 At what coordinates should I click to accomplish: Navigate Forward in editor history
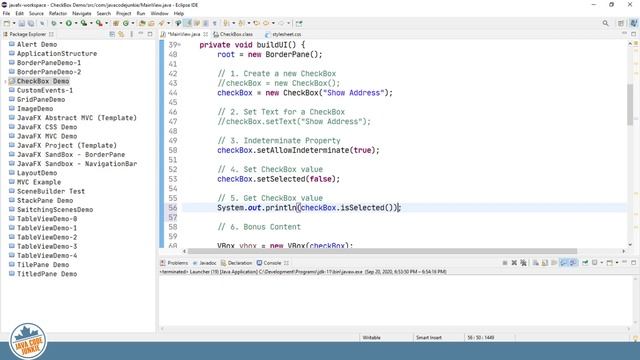pos(281,24)
